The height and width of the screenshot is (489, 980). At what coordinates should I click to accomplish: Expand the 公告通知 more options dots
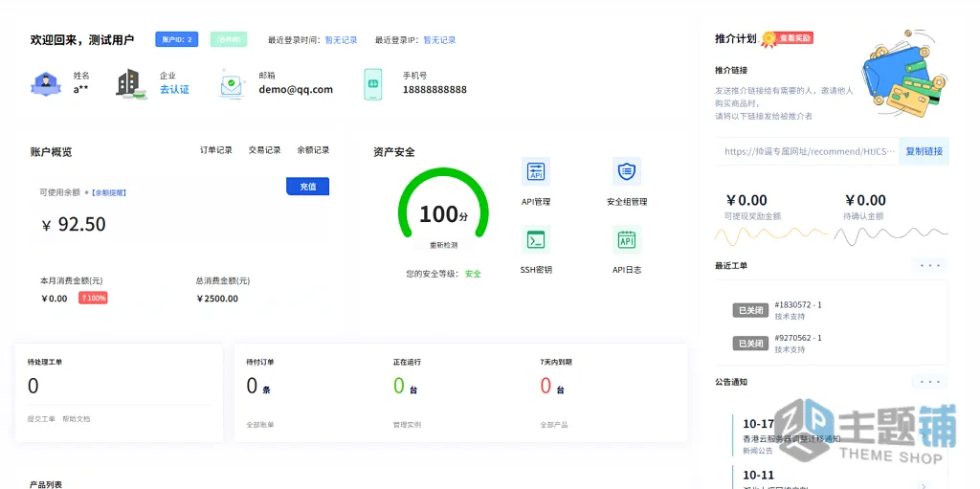point(930,382)
